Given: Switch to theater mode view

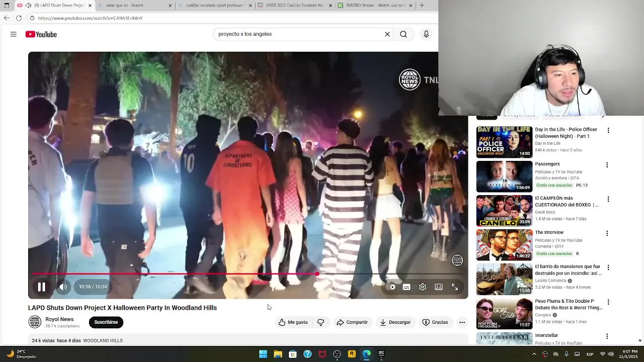Looking at the screenshot, I should tap(439, 287).
